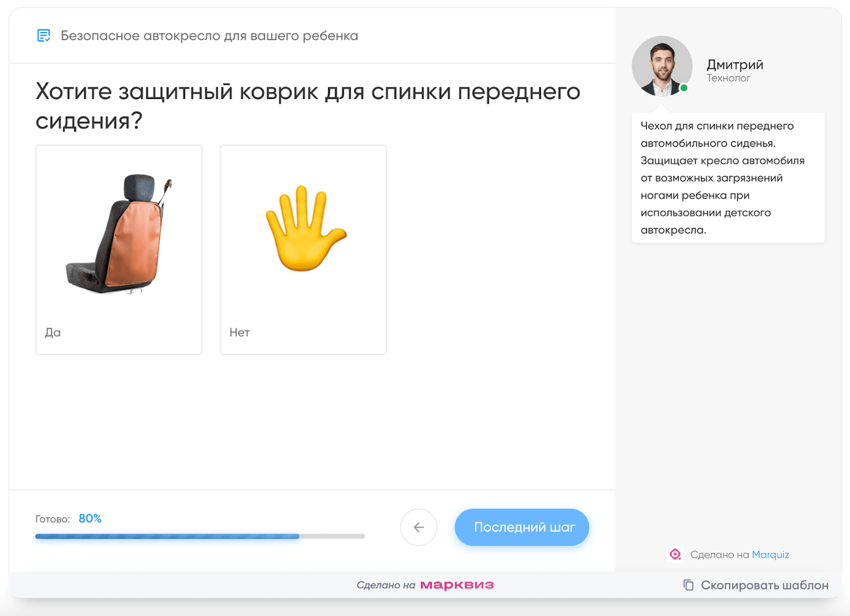The image size is (850, 616).
Task: Click the quiz checklist icon in header
Action: (43, 35)
